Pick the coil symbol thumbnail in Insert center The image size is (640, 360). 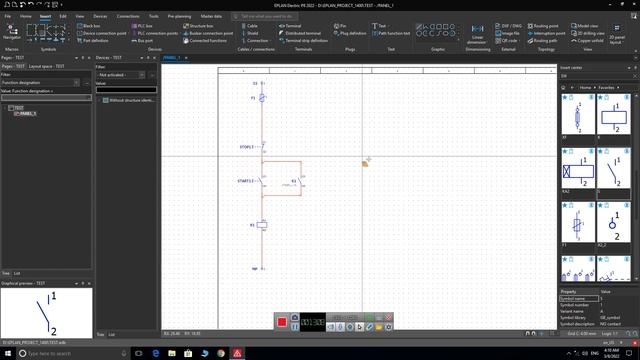(x=613, y=115)
